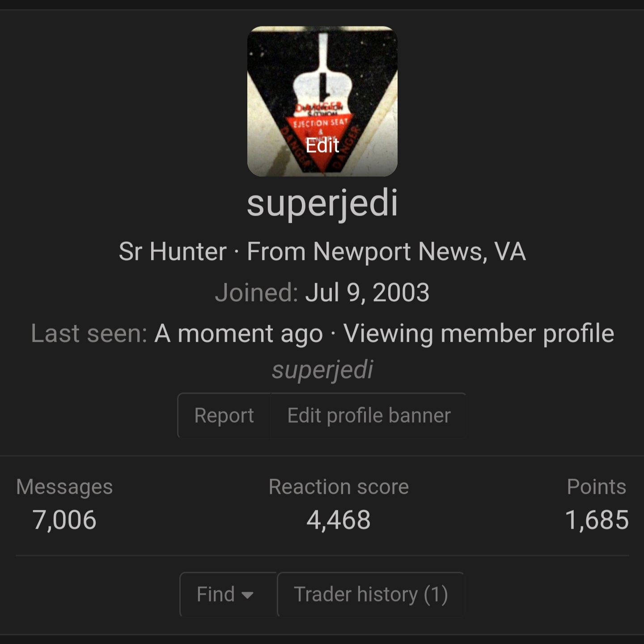Viewport: 644px width, 644px height.
Task: Open the 1,685 points value
Action: pos(597,520)
